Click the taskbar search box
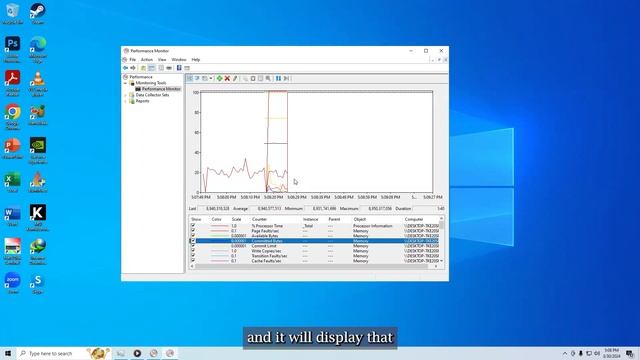 coord(64,353)
